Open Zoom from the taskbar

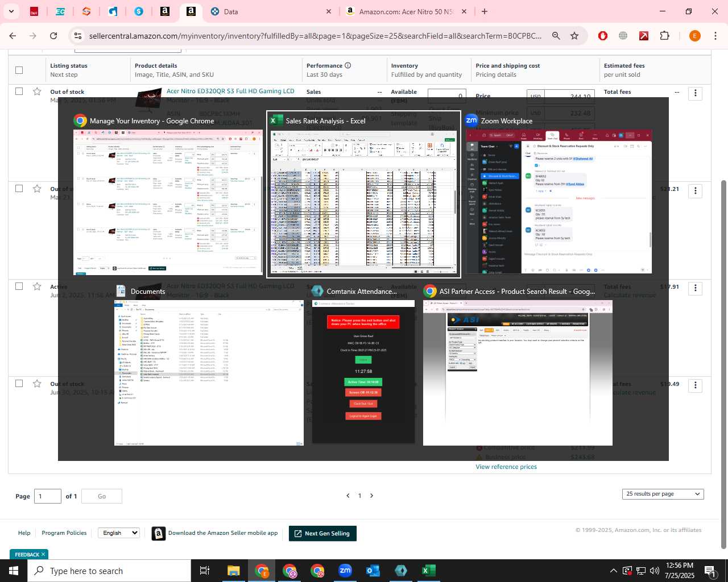345,571
